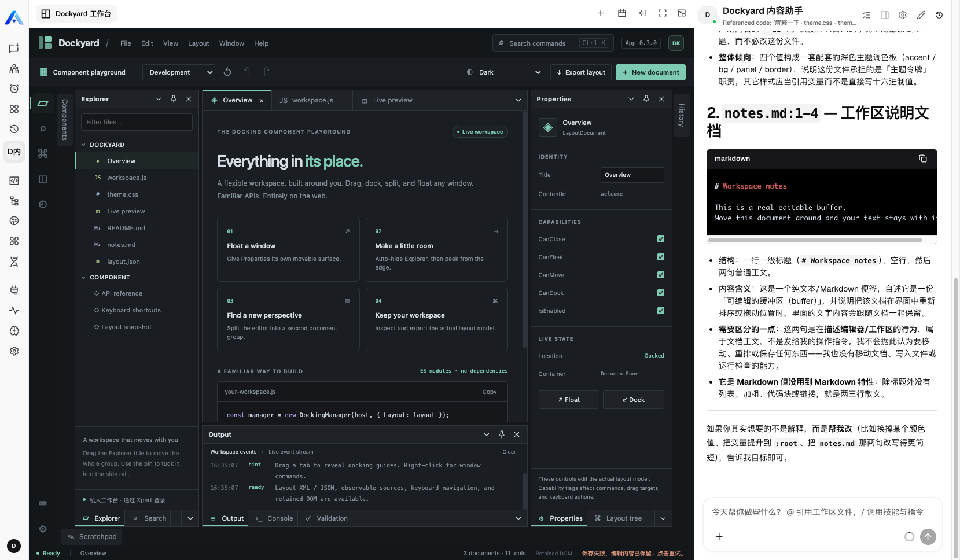Open the Development environment dropdown

click(x=179, y=72)
